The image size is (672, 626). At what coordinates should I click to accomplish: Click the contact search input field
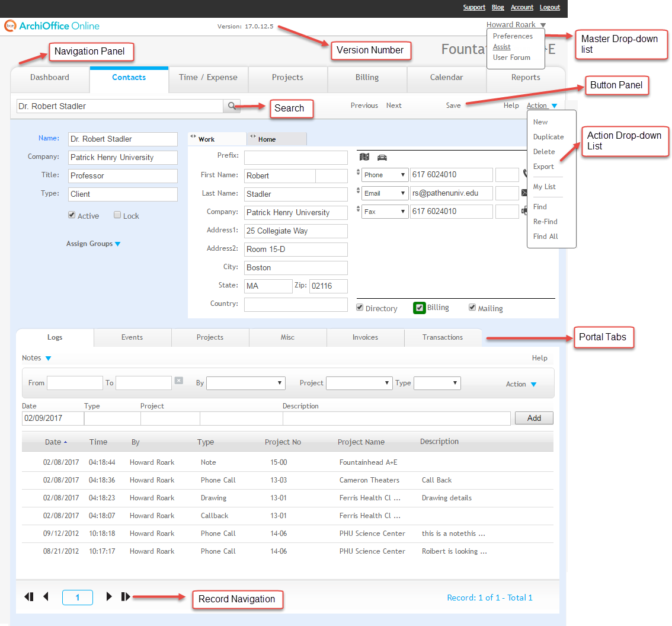coord(120,106)
